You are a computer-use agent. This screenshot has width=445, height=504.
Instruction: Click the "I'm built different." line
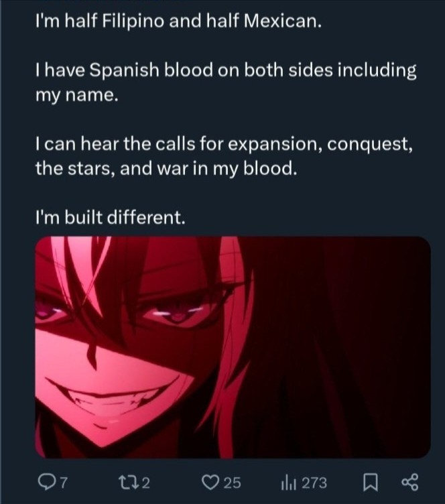pos(110,218)
